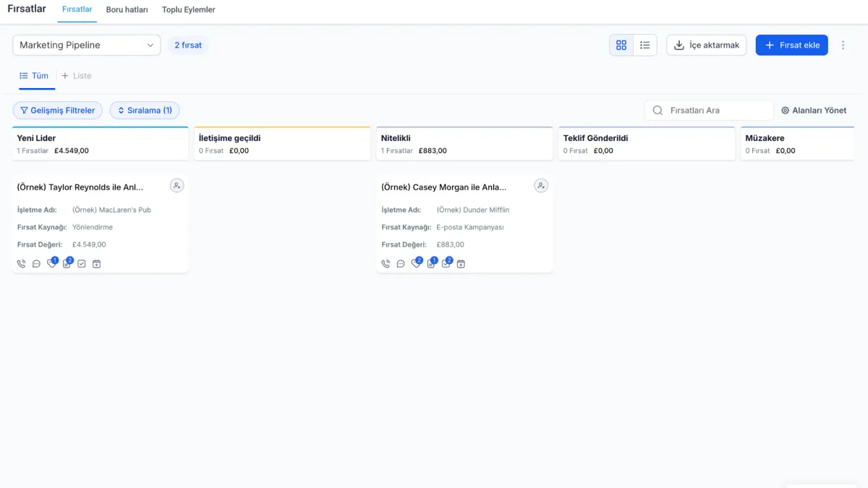Click E-posta Kampanyası source value
Viewport: 868px width, 488px height.
point(470,227)
